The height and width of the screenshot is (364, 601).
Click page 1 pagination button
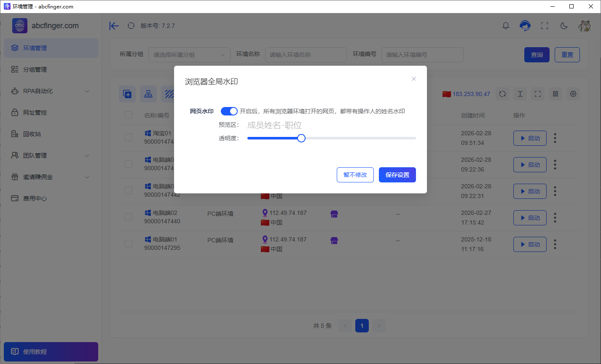[x=362, y=326]
